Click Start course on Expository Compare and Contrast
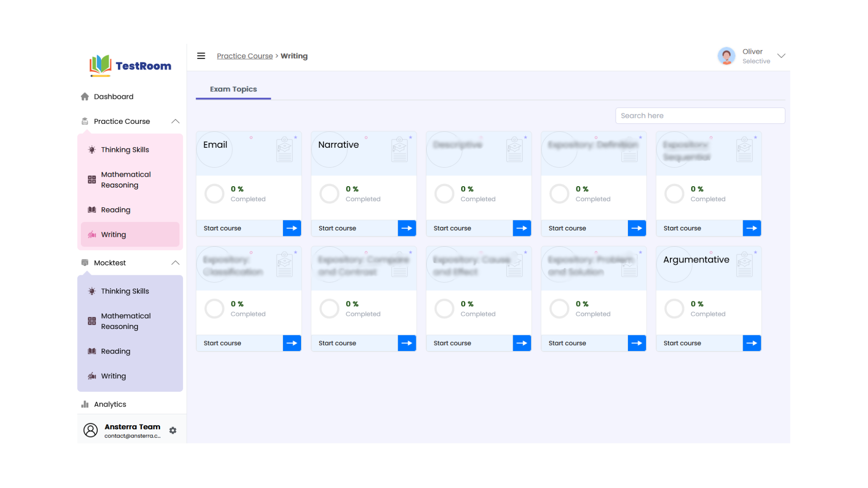 pos(337,343)
